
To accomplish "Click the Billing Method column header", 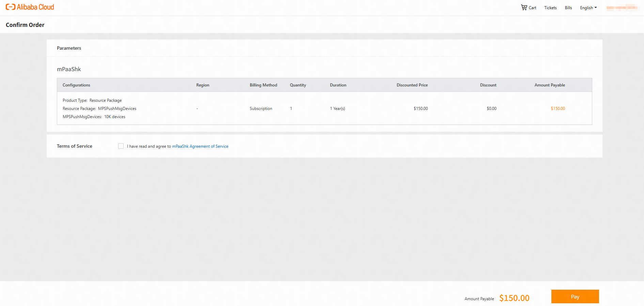I will click(263, 85).
